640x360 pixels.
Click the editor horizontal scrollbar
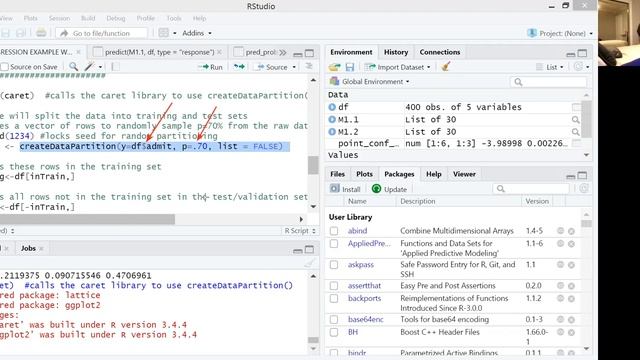tap(87, 219)
